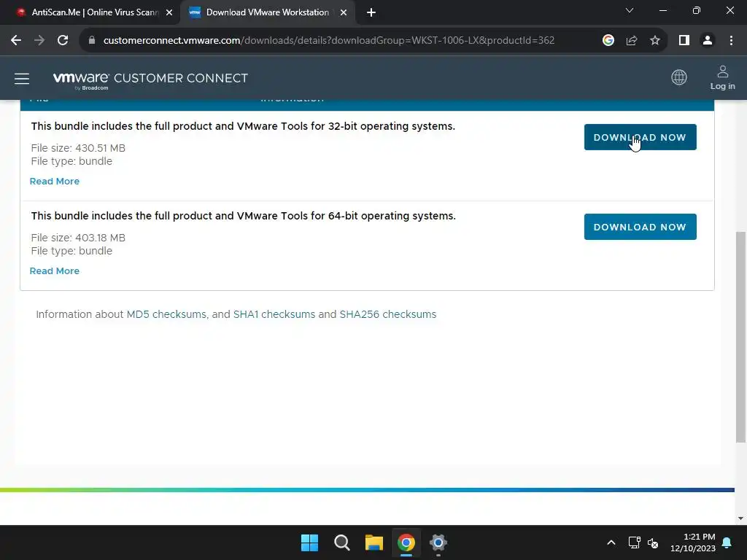Click 'File size: 403.18 MB' text
The height and width of the screenshot is (560, 747).
coord(78,238)
